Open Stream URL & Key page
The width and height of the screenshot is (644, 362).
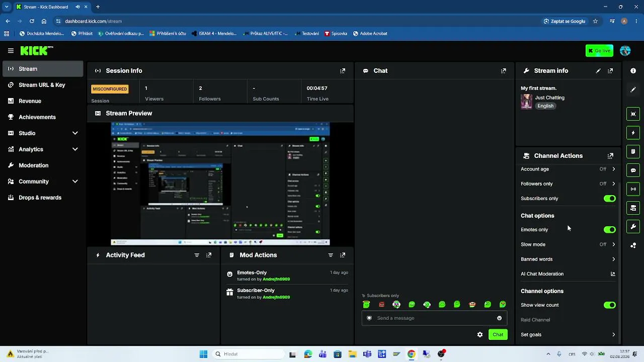pyautogui.click(x=43, y=85)
